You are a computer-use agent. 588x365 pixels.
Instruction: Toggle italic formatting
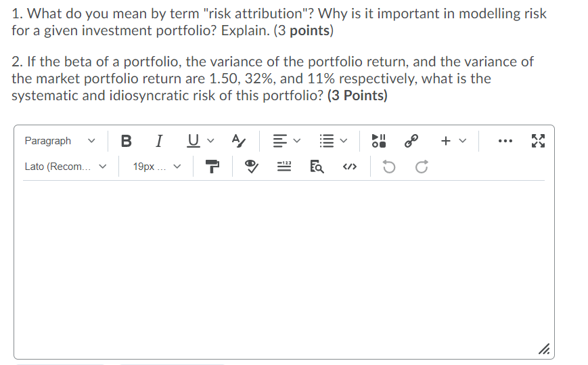click(159, 141)
